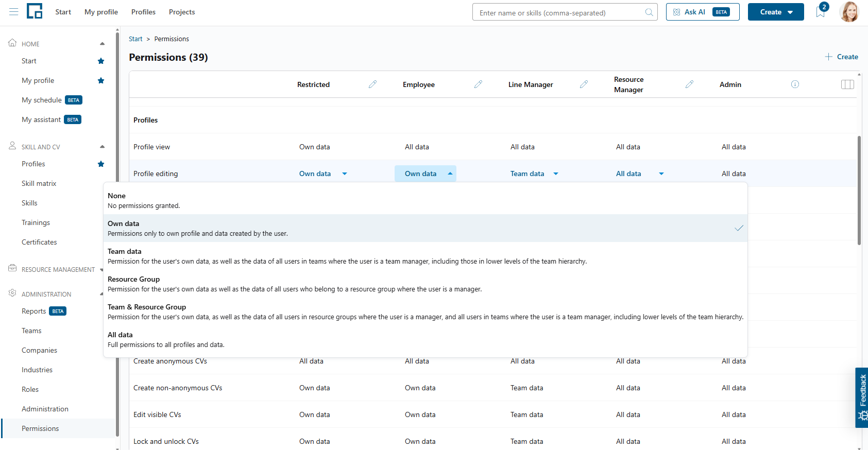Click the permissions table vertical scrollbar

859,191
